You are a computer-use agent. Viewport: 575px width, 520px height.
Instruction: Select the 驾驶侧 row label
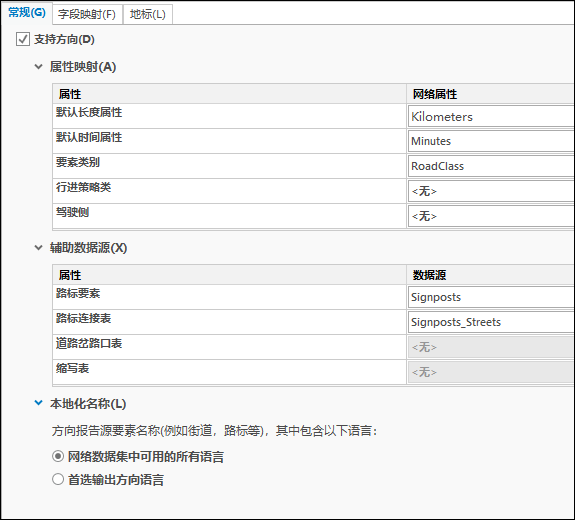pos(72,212)
